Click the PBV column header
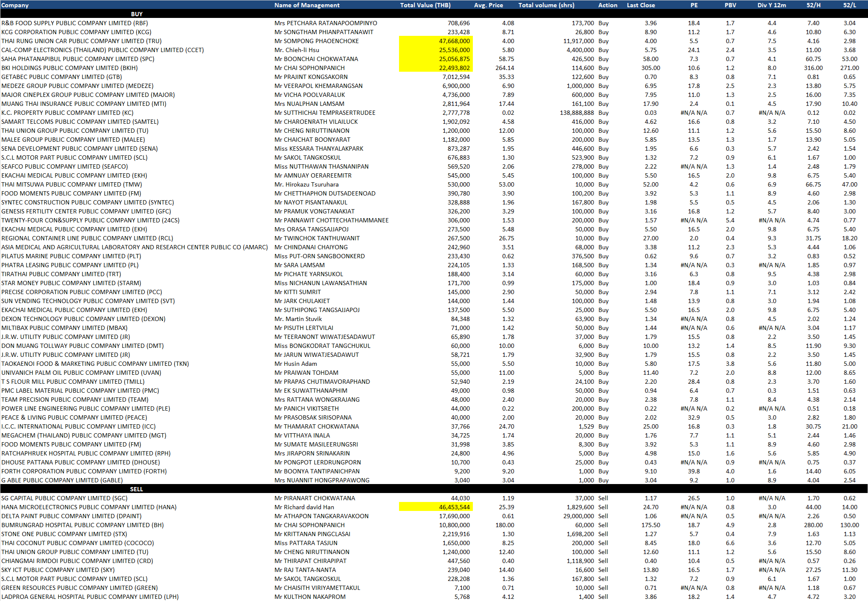Screen dimensions: 868x601 730,5
